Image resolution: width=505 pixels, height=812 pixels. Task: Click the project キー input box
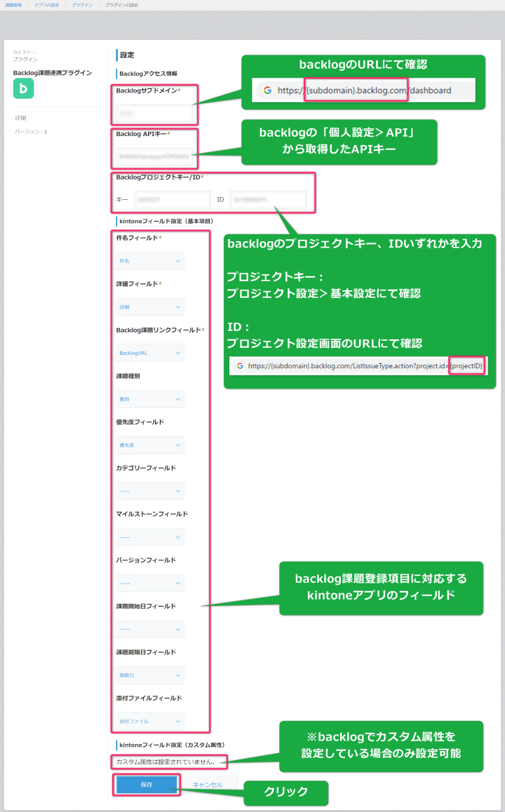(172, 200)
